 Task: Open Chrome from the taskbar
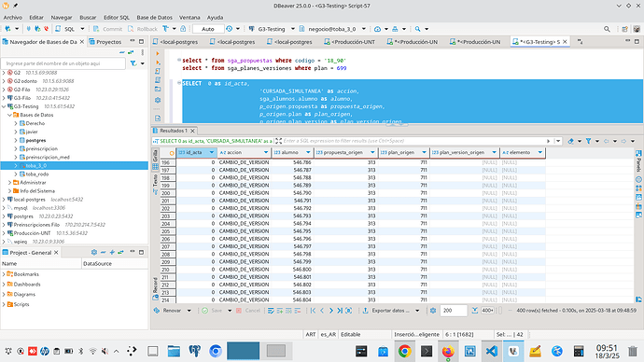point(404,352)
